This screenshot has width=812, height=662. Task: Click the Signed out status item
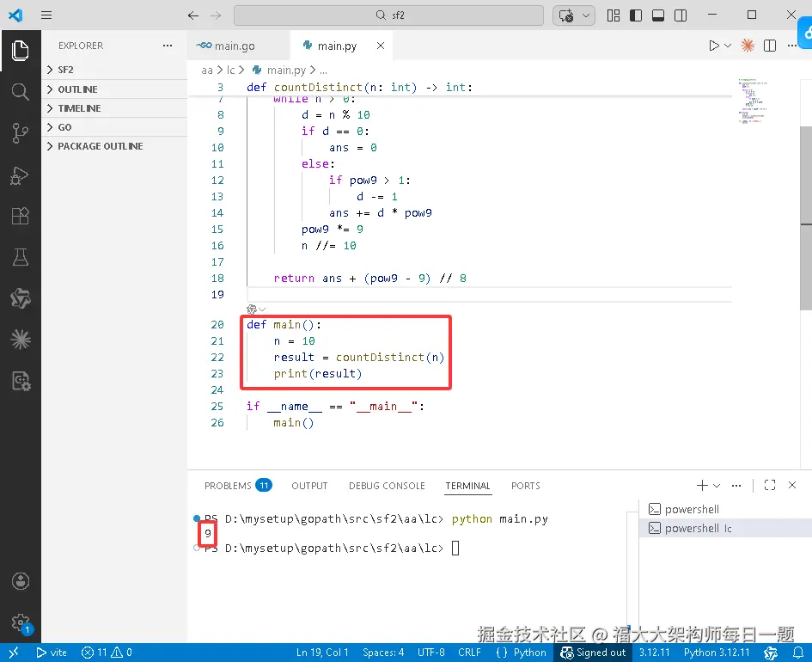[x=593, y=653]
